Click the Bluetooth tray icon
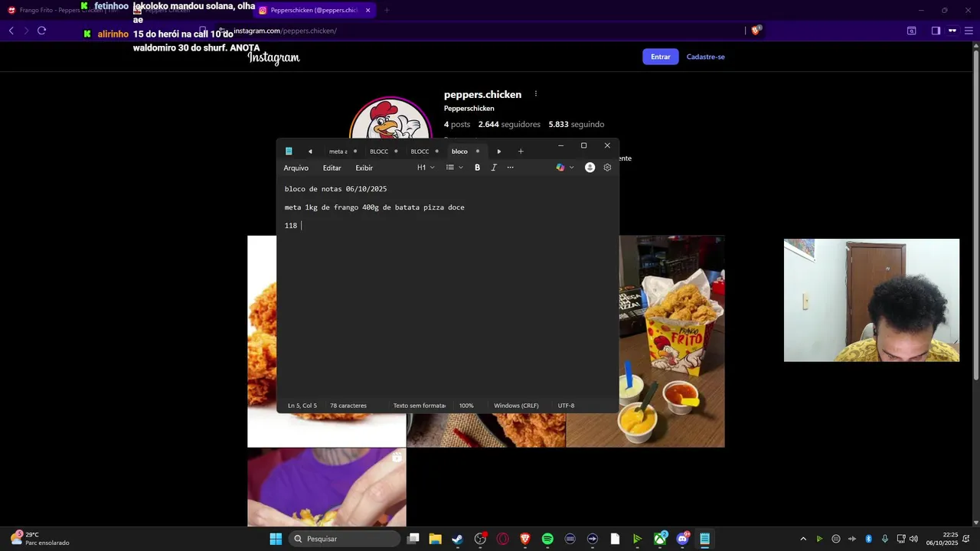Screen dimensions: 980x551 (x=868, y=539)
